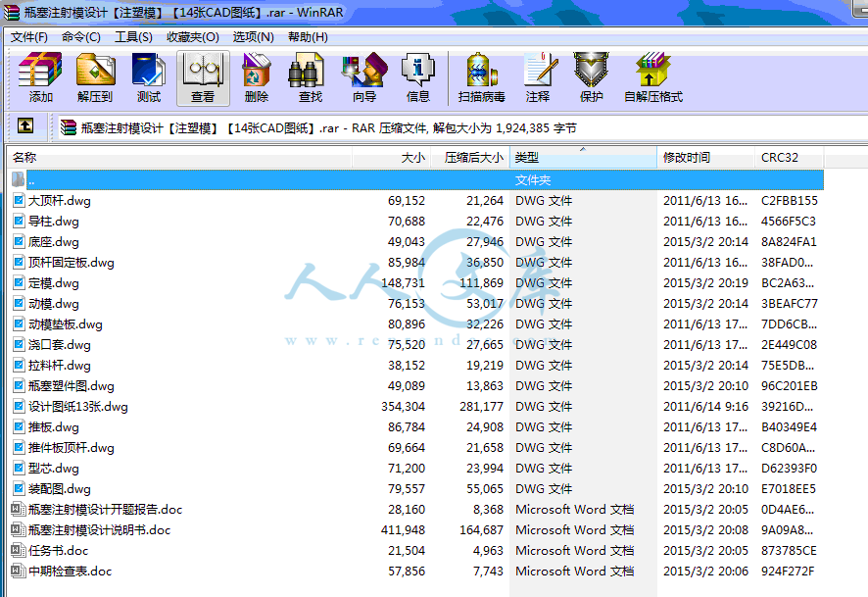
Task: Click packed size value 164,687
Action: [481, 530]
